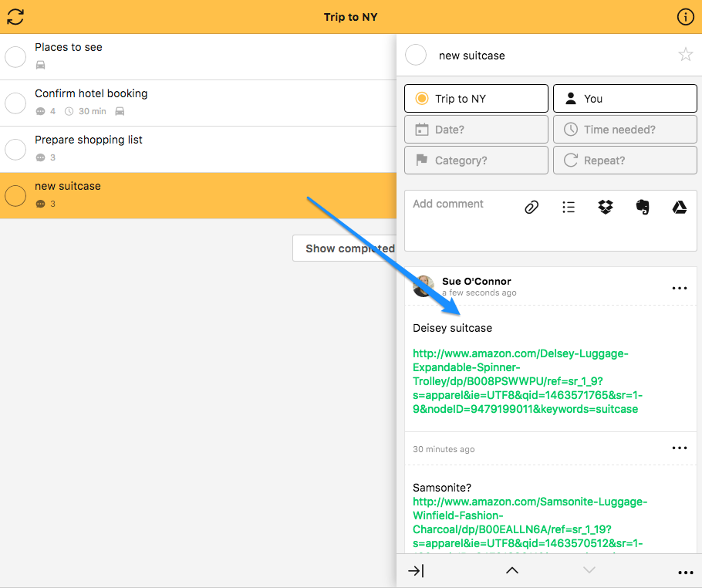Open options for Sue O'Connor's comment

coord(679,288)
